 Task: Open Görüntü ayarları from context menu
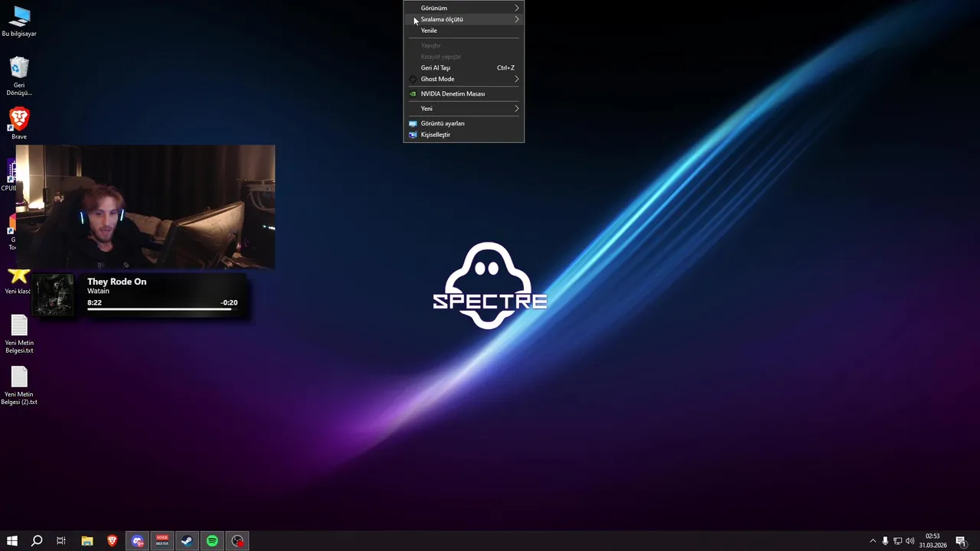(x=463, y=123)
